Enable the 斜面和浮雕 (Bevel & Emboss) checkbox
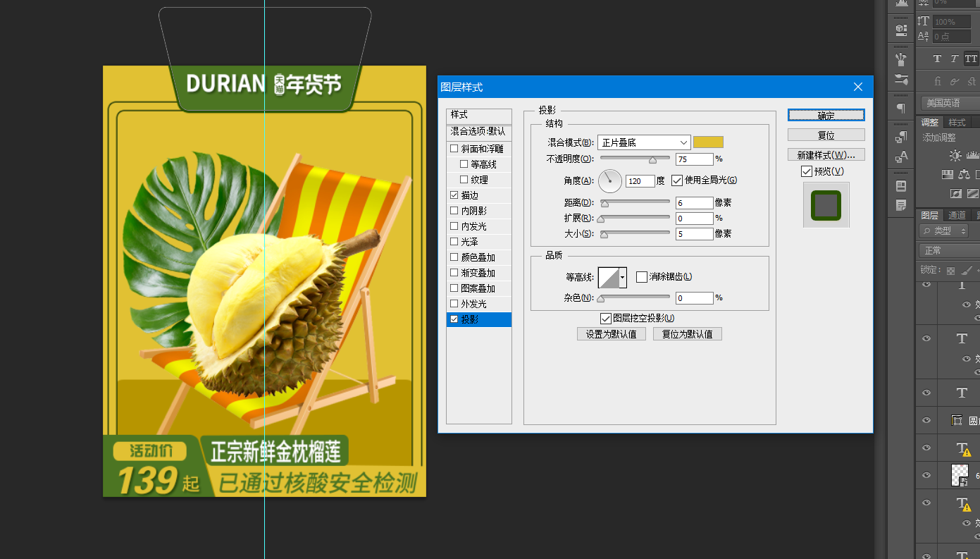980x559 pixels. (454, 149)
